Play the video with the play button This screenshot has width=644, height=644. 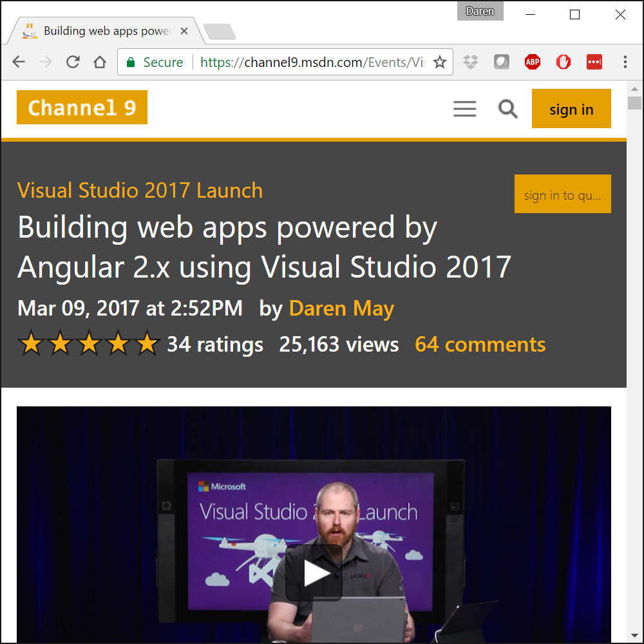click(314, 573)
